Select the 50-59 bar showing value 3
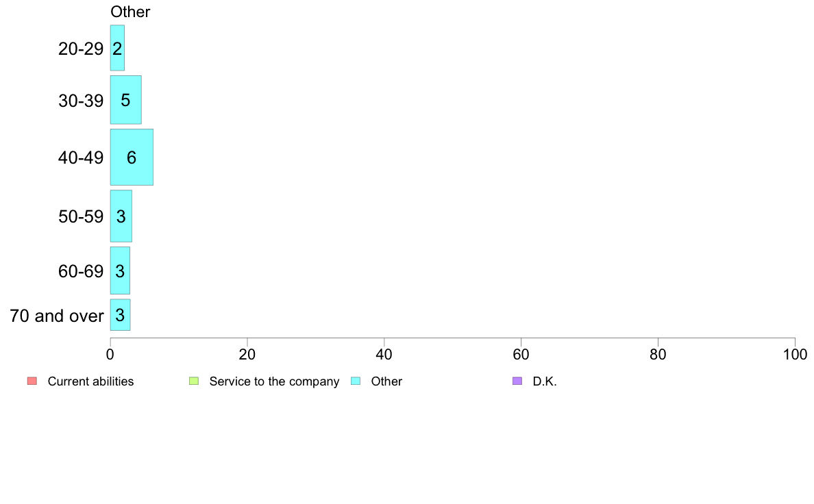This screenshot has width=814, height=504. pos(121,216)
